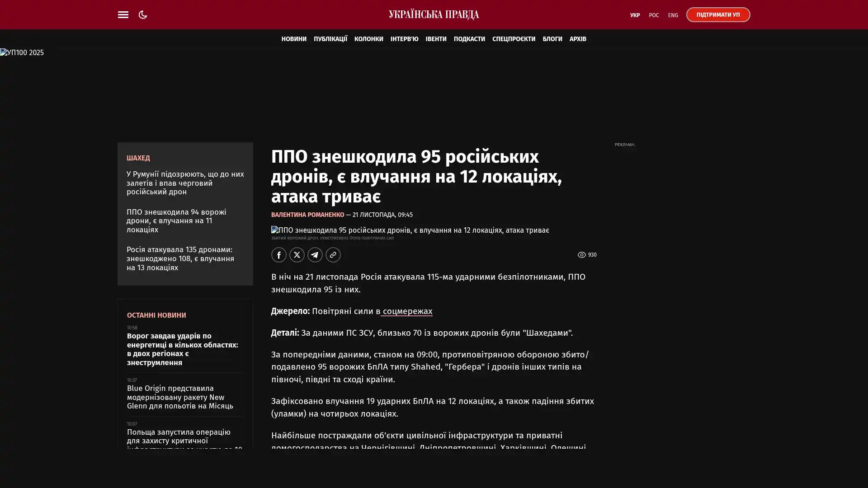The height and width of the screenshot is (488, 868).
Task: Share article via Telegram
Action: click(x=315, y=255)
